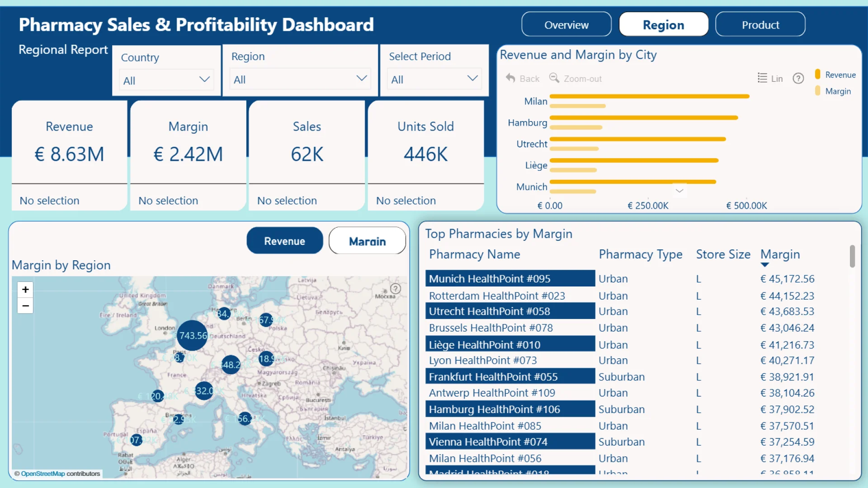Open the OpenStreetMap attribution link

pyautogui.click(x=43, y=474)
